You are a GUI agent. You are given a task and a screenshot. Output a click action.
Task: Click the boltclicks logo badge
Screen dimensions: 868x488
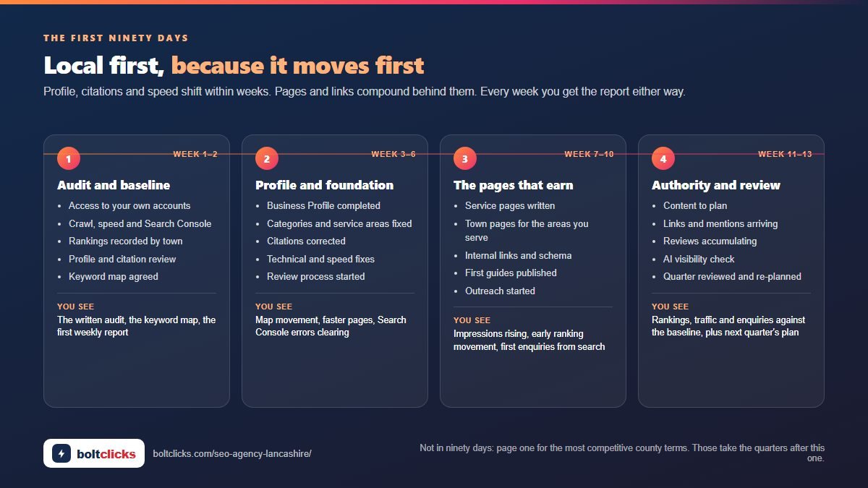coord(94,453)
